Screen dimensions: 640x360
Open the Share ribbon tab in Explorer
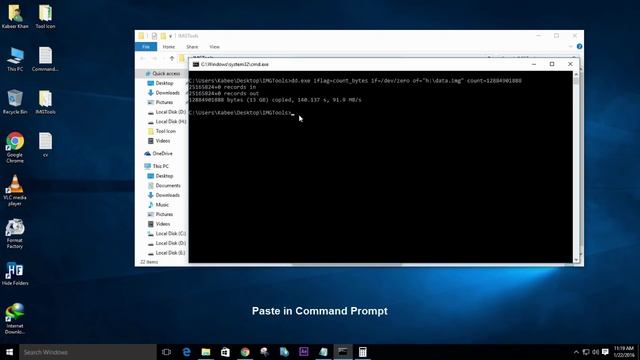coord(192,47)
